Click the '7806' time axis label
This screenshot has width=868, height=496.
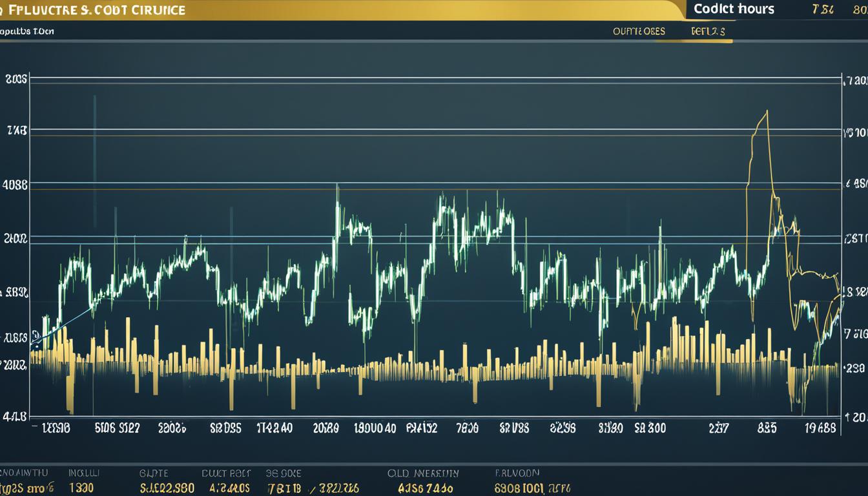pyautogui.click(x=467, y=428)
